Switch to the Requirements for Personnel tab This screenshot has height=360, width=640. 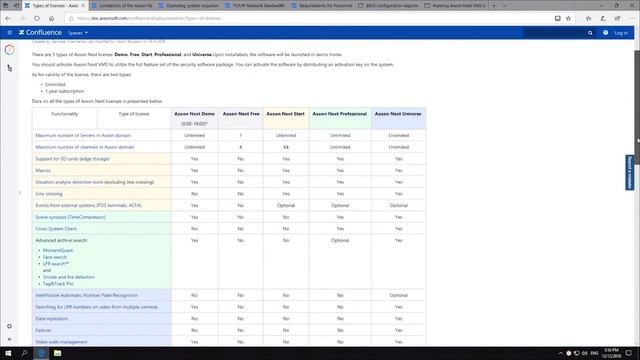[322, 6]
